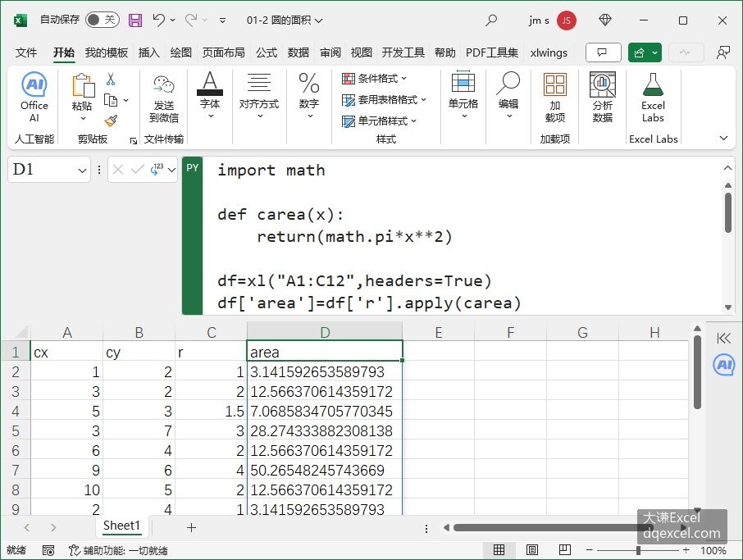Switch to Normal view icon

pos(499,549)
